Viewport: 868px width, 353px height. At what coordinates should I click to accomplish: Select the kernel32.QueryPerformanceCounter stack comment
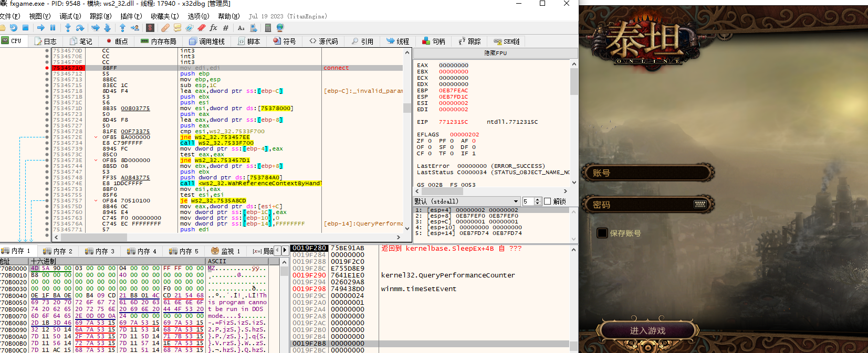click(448, 275)
